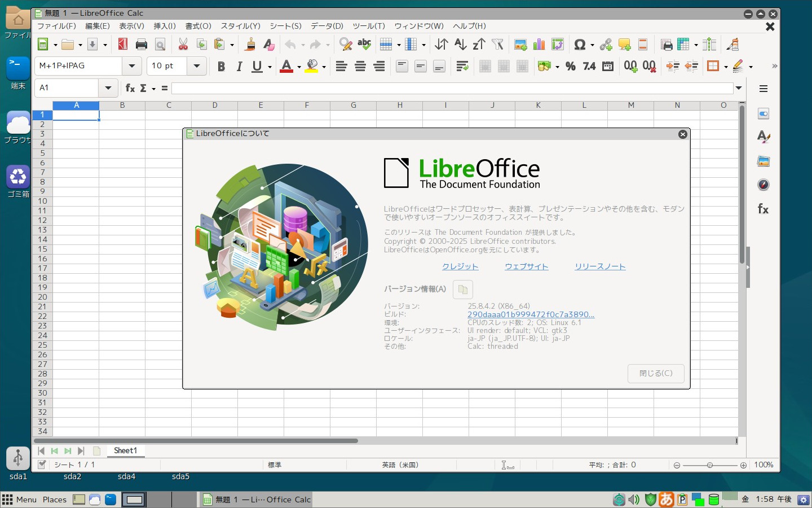Open the データ(D) menu
Screen dimensions: 812x508
[326, 26]
